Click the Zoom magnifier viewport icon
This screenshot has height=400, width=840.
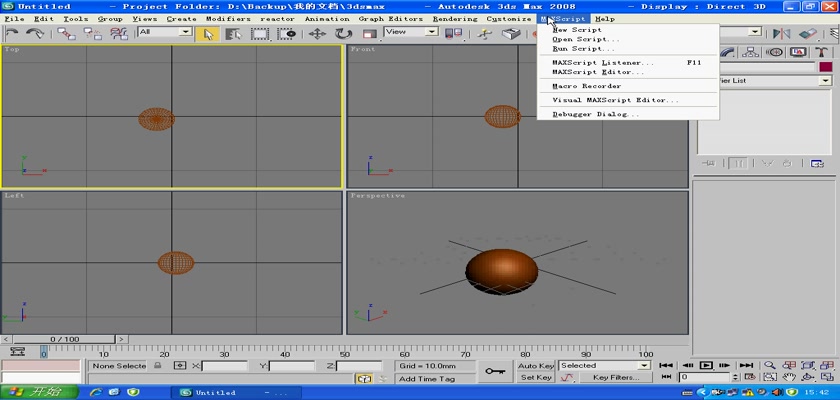click(x=770, y=366)
